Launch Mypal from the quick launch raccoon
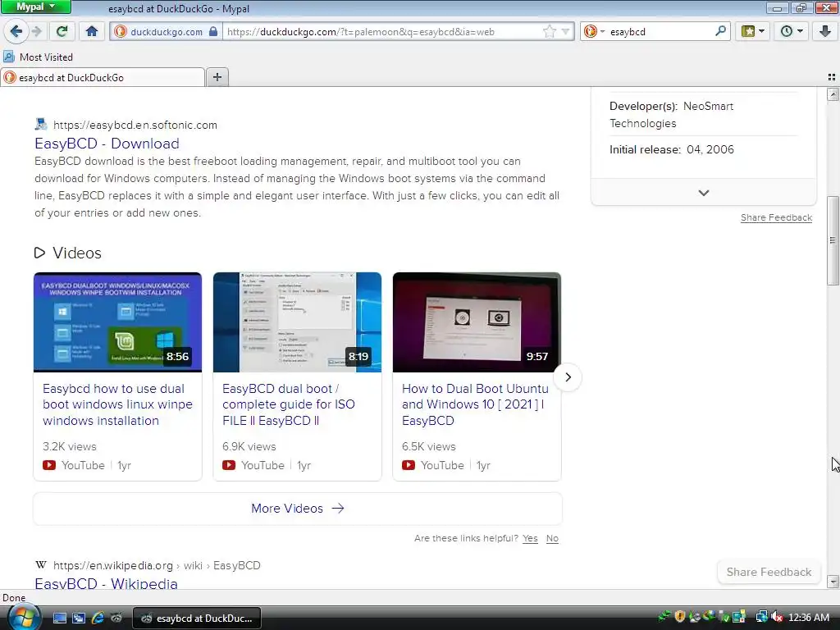 coord(116,618)
